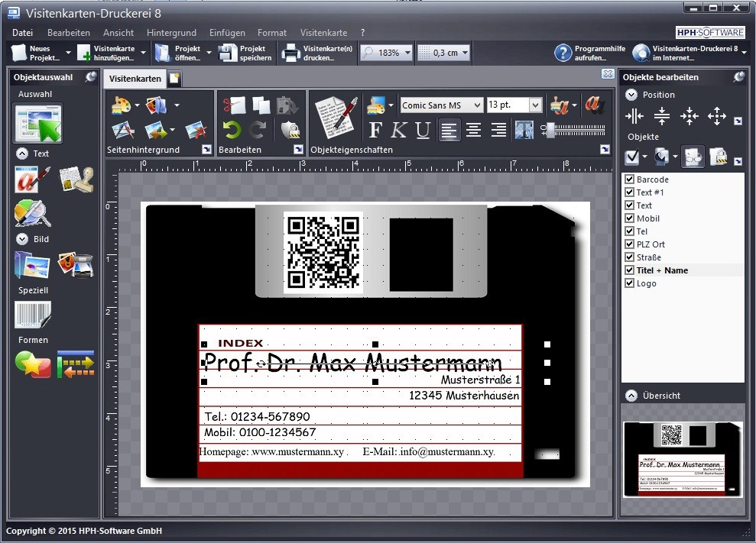Viewport: 756px width, 543px height.
Task: Click Visitenkarte(n) drucken button
Action: [x=318, y=53]
